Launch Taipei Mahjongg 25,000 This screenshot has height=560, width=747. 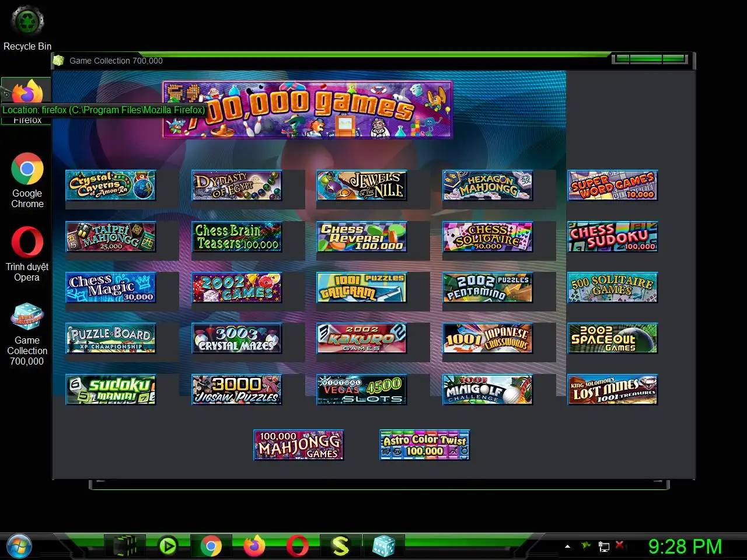tap(111, 237)
